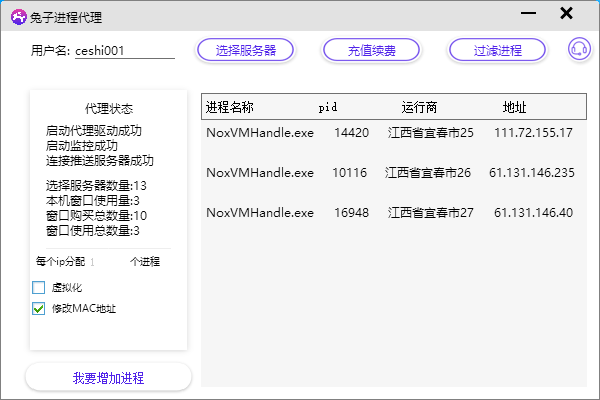The image size is (600, 400).
Task: Click the address 61.131.146.40
Action: pos(533,212)
